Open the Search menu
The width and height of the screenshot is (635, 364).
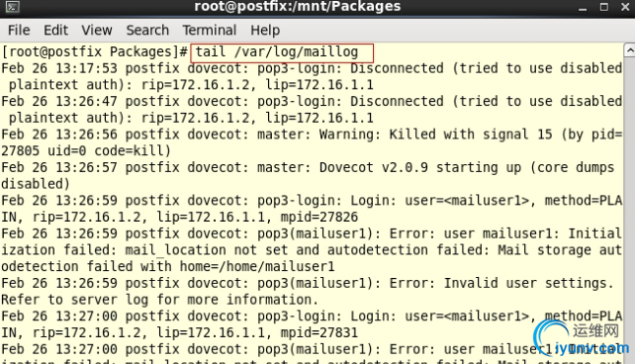[147, 31]
